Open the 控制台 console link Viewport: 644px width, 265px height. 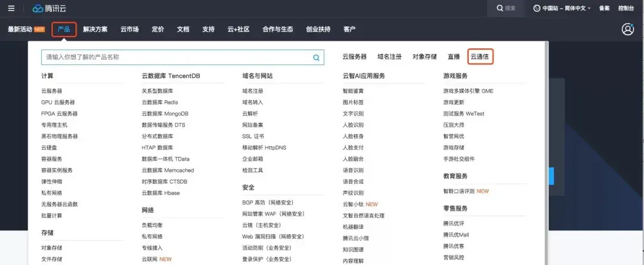(626, 8)
